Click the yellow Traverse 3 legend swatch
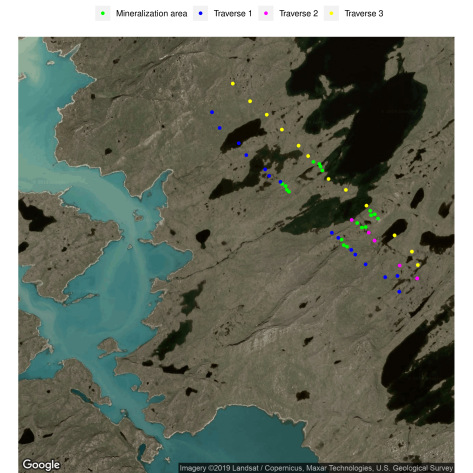The width and height of the screenshot is (473, 473). tap(331, 13)
